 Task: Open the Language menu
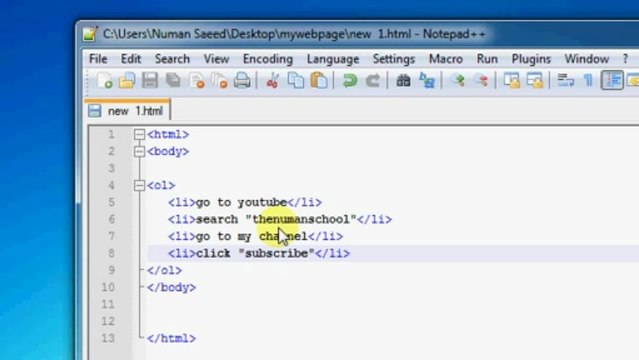pos(333,59)
